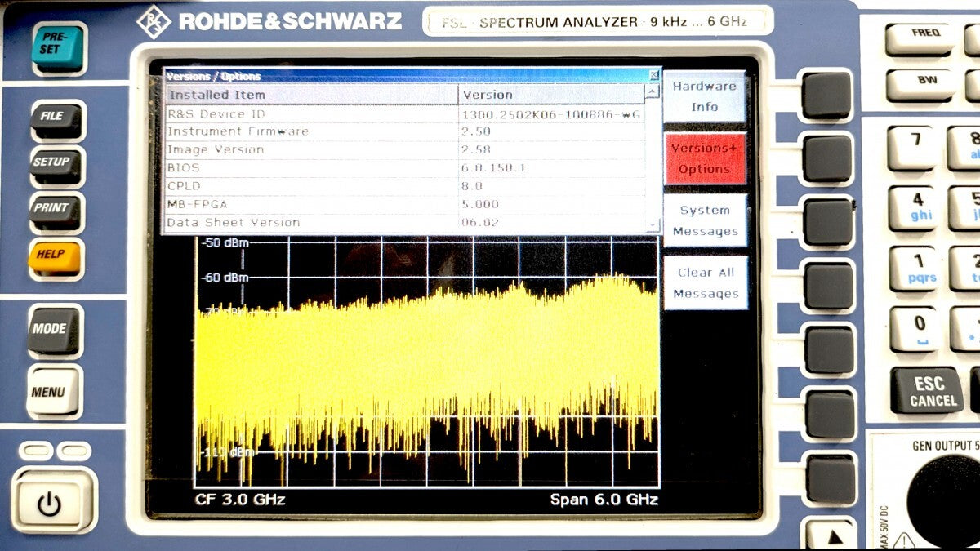The width and height of the screenshot is (980, 551).
Task: Push the orange HELP key
Action: point(56,258)
